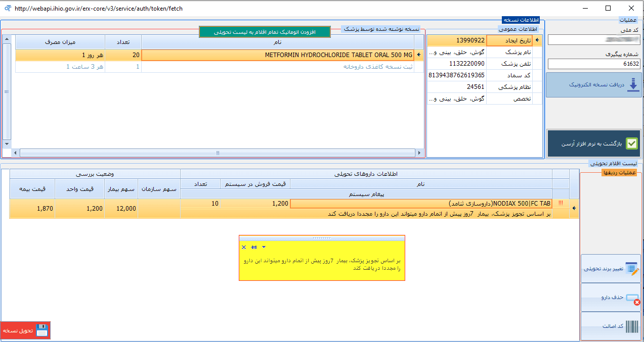Select the NODIAX 500 FC TAB name cell

(421, 204)
